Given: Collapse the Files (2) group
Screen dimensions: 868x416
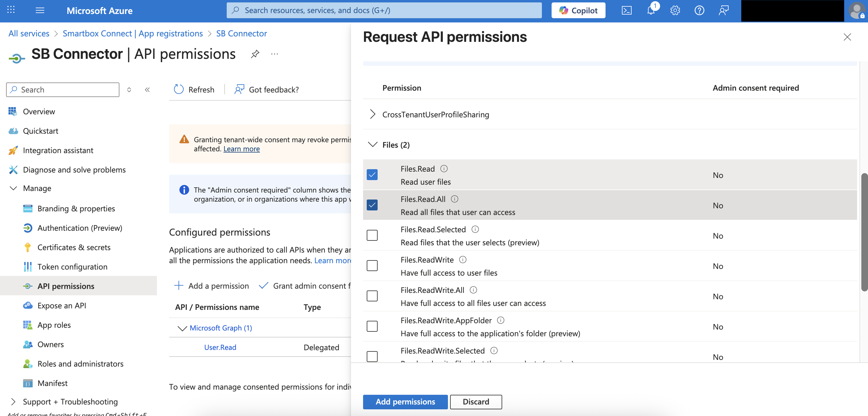Looking at the screenshot, I should [372, 145].
